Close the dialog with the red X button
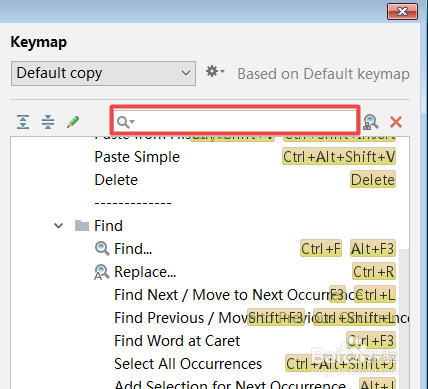This screenshot has height=389, width=428. point(402,12)
